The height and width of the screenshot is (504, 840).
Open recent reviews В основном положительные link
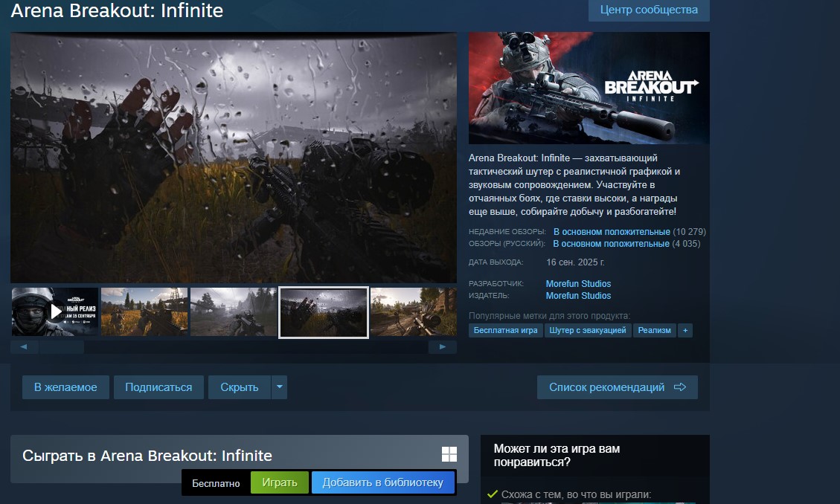(x=612, y=232)
